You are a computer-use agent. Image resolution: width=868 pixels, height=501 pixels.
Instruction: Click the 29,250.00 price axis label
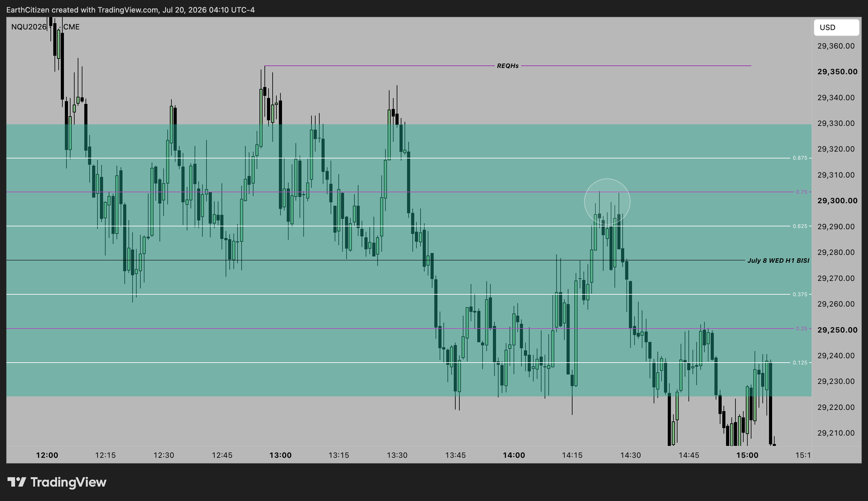point(837,330)
